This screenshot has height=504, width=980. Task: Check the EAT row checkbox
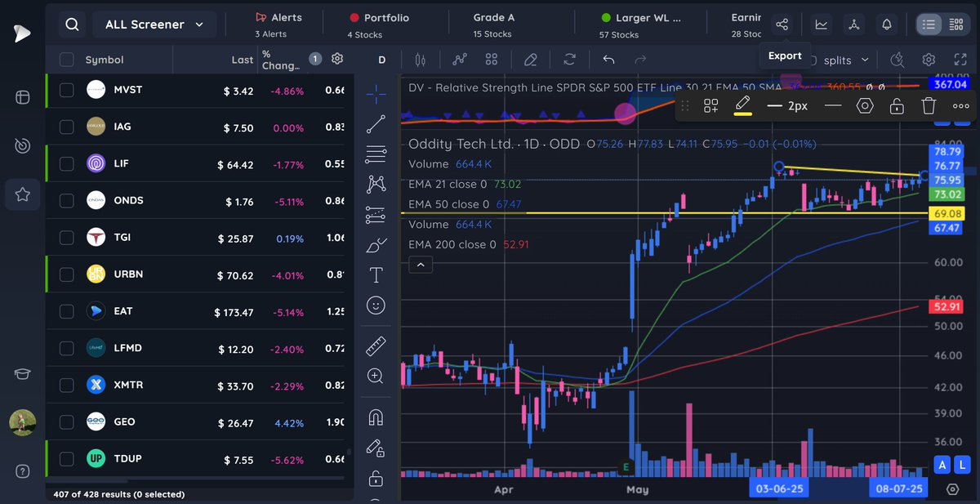click(x=67, y=311)
